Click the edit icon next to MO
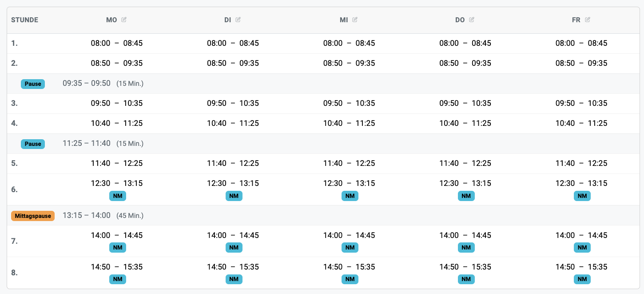644x294 pixels. (124, 20)
